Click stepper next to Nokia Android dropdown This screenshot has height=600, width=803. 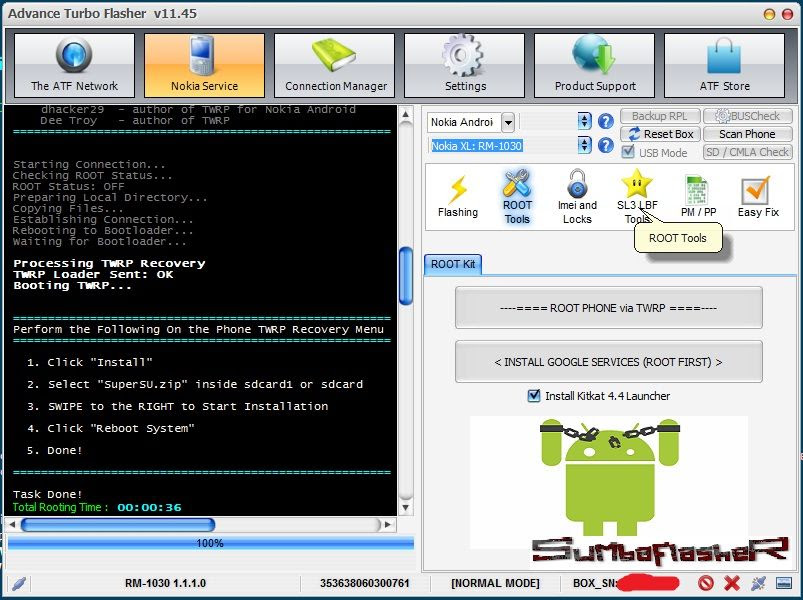pyautogui.click(x=584, y=121)
